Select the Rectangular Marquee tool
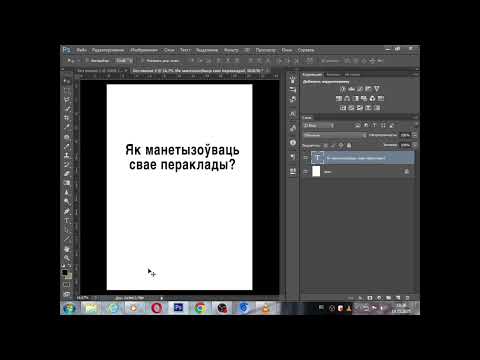Screen dimensions: 480x360 67,90
